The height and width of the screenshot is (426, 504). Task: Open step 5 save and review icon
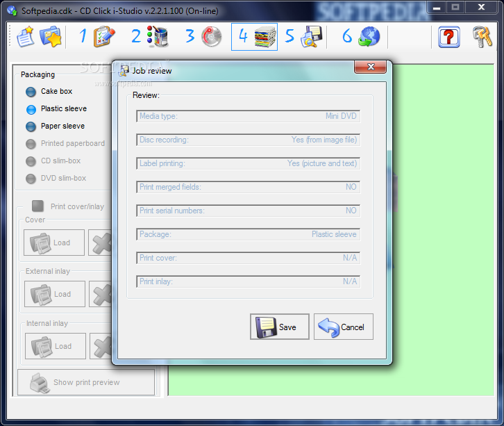[303, 36]
